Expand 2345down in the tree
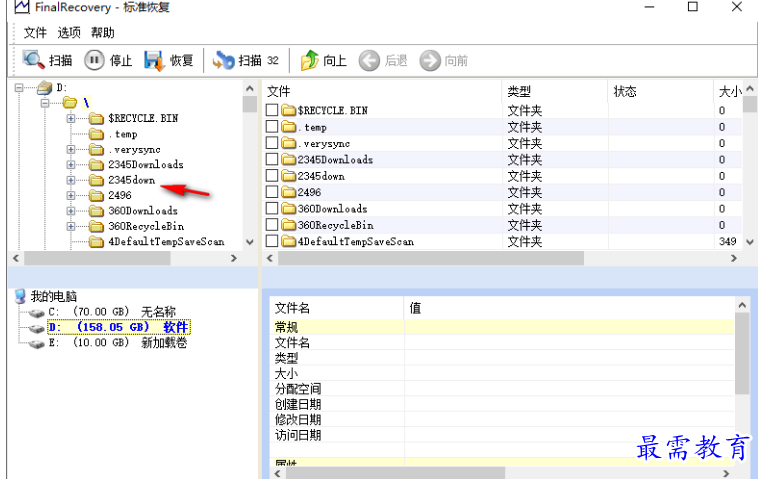 [71, 180]
